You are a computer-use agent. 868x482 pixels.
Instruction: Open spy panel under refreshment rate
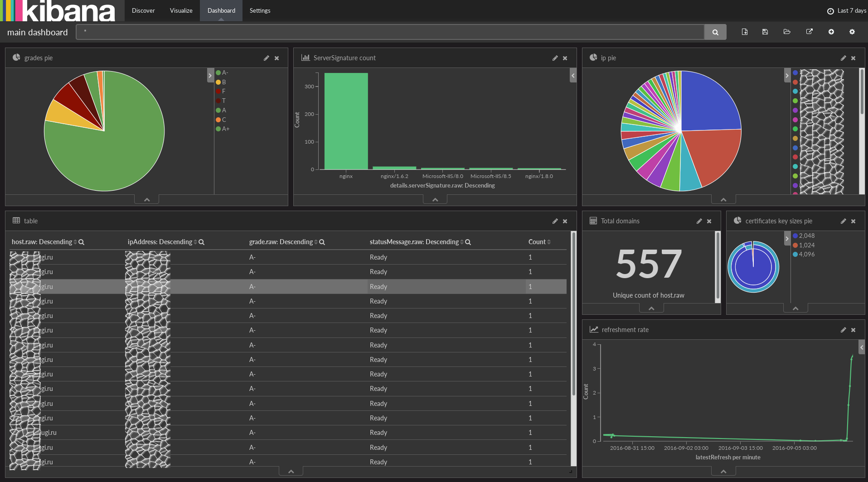(x=723, y=472)
